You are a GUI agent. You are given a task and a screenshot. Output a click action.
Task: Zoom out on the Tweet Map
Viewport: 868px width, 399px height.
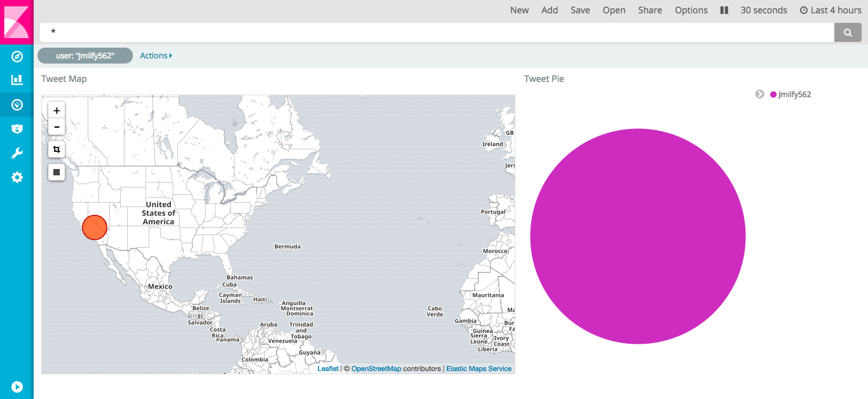click(57, 126)
